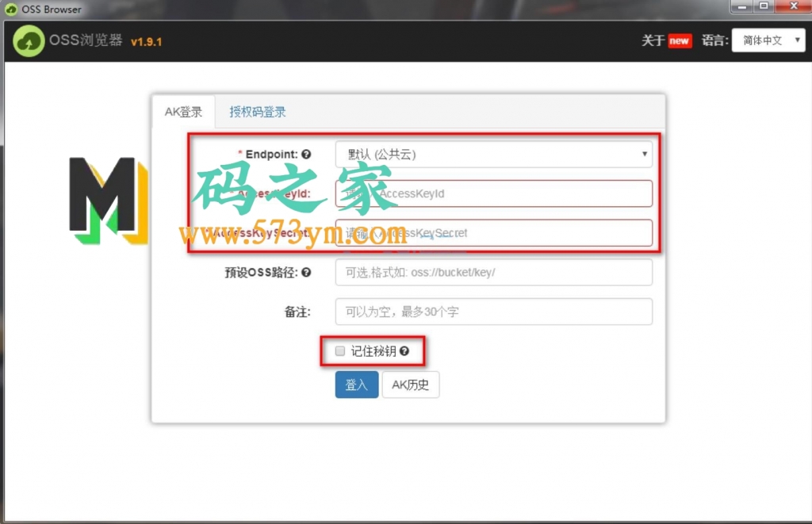Click the small OSS Browser title bar icon

tap(10, 9)
